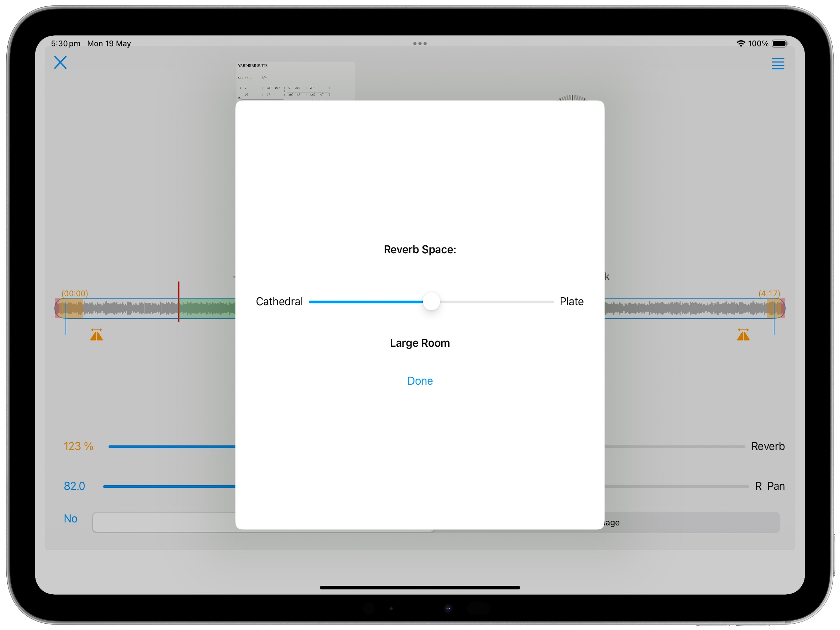
Task: Click the No button at bottom left
Action: (x=71, y=518)
